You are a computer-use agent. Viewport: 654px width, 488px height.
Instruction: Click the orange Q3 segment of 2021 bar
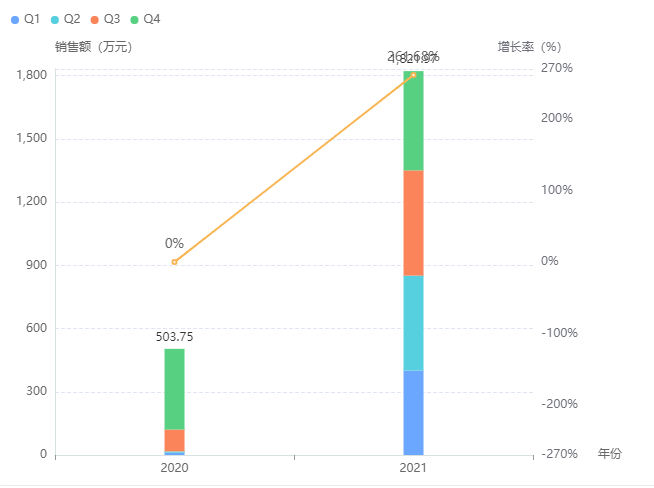[413, 222]
